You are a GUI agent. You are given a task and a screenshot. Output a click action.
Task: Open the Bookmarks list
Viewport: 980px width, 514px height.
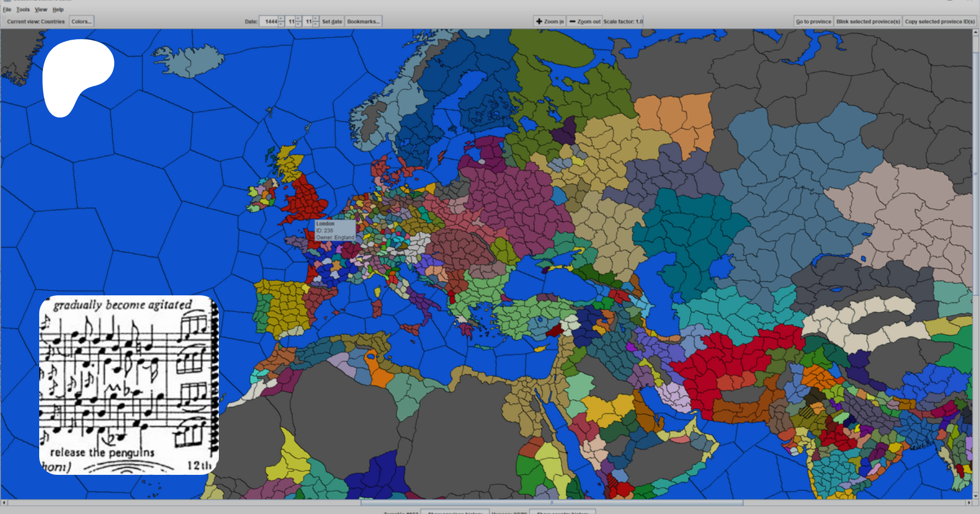(363, 22)
